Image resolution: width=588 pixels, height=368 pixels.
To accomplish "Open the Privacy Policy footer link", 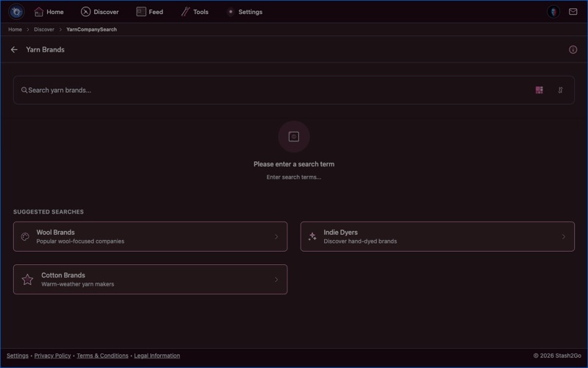I will pyautogui.click(x=53, y=355).
